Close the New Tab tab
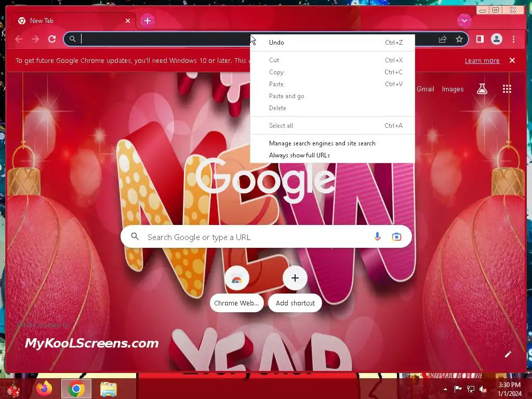The width and height of the screenshot is (532, 399). pos(128,21)
